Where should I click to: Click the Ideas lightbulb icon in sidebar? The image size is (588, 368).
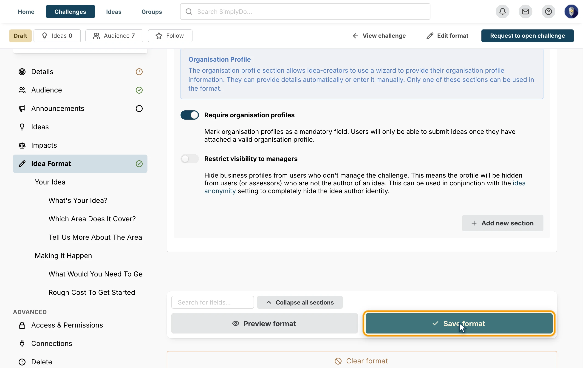click(x=22, y=127)
